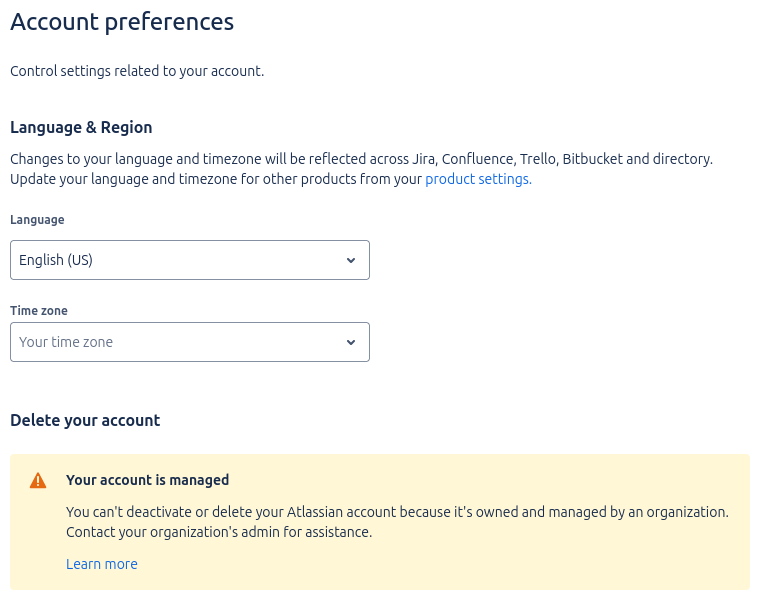
Task: Click the Language dropdown chevron arrow
Action: click(x=351, y=260)
